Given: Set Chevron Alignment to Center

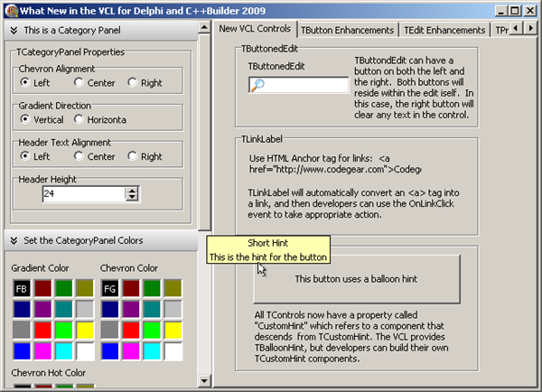Looking at the screenshot, I should (x=79, y=82).
